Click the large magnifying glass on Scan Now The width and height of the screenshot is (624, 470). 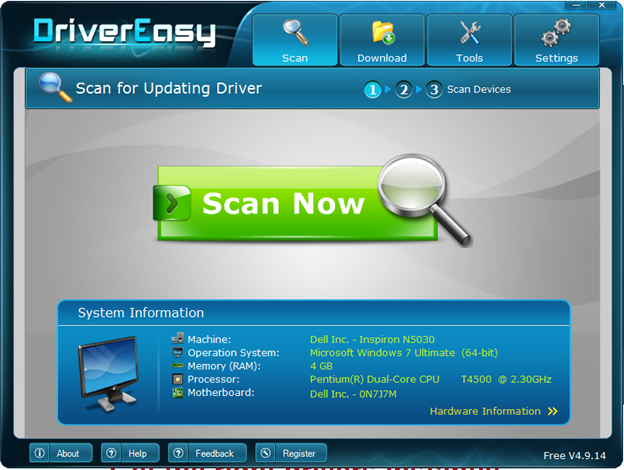tap(423, 199)
